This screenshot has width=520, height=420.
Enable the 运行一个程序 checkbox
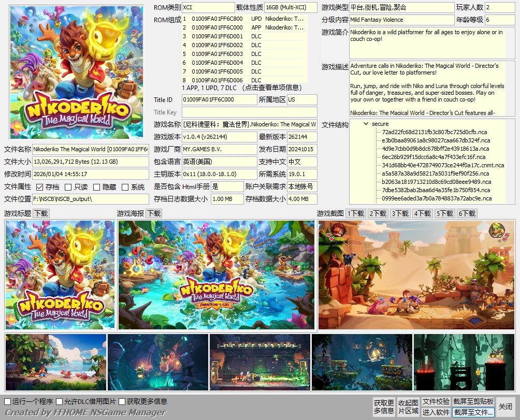8,402
